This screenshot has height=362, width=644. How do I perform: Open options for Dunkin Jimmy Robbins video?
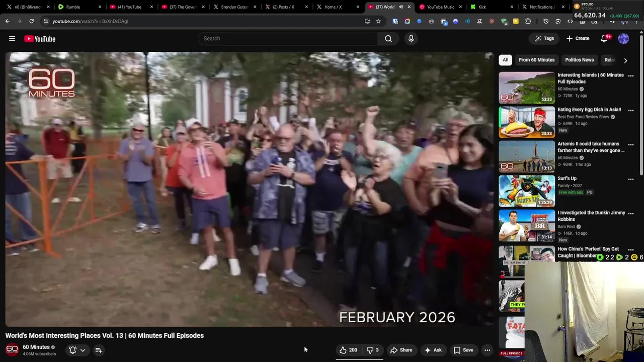tap(630, 214)
